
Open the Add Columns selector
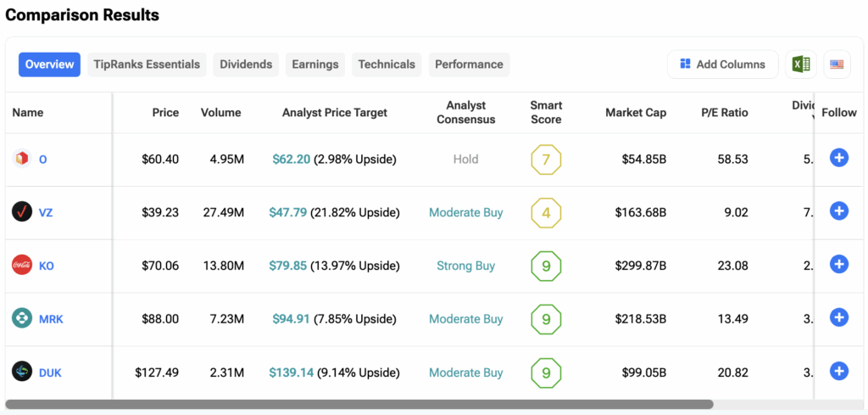722,64
